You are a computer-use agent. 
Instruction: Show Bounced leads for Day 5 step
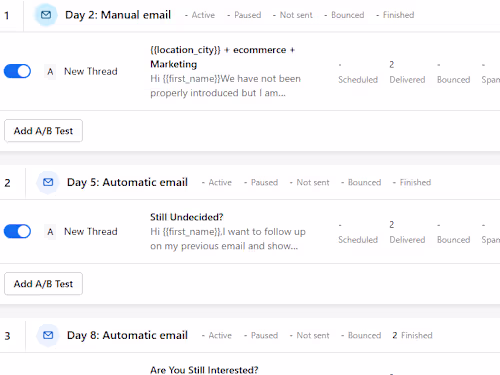(361, 182)
